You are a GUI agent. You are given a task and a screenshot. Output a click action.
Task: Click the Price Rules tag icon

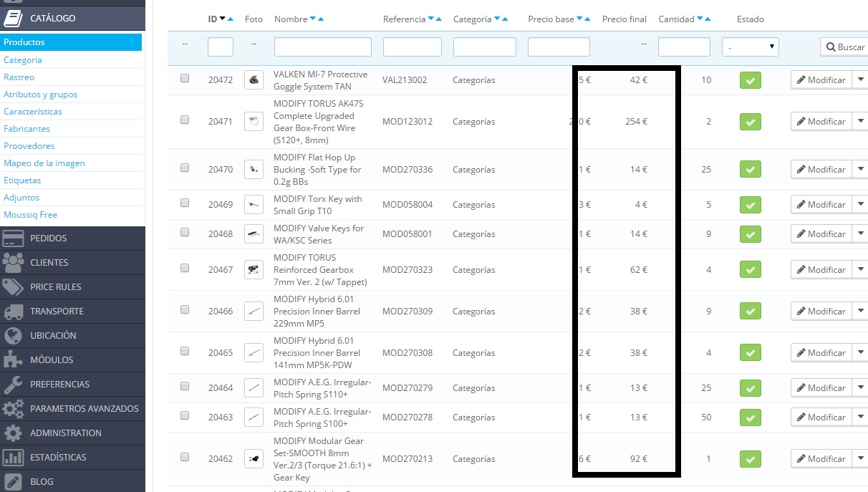tap(14, 287)
